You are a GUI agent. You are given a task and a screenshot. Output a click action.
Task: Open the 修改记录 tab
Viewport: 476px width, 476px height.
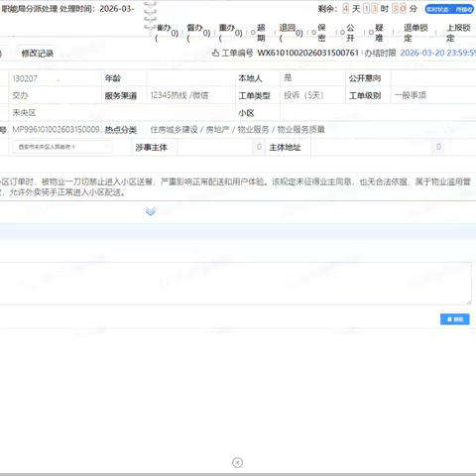[37, 54]
